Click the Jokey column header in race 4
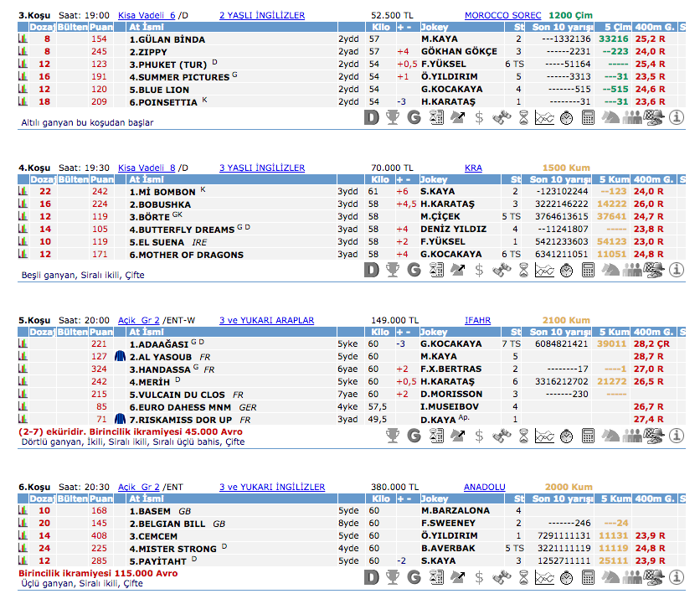The width and height of the screenshot is (700, 599). (434, 179)
